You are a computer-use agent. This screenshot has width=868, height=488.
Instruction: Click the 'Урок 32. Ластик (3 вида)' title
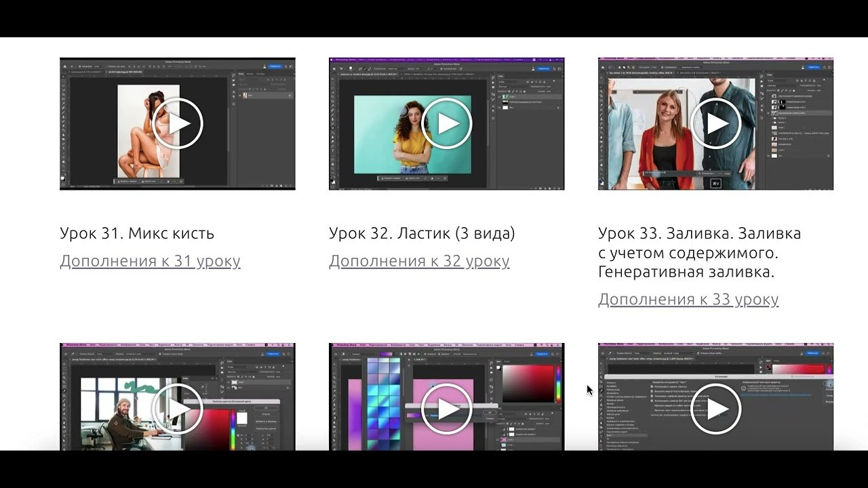pyautogui.click(x=422, y=233)
